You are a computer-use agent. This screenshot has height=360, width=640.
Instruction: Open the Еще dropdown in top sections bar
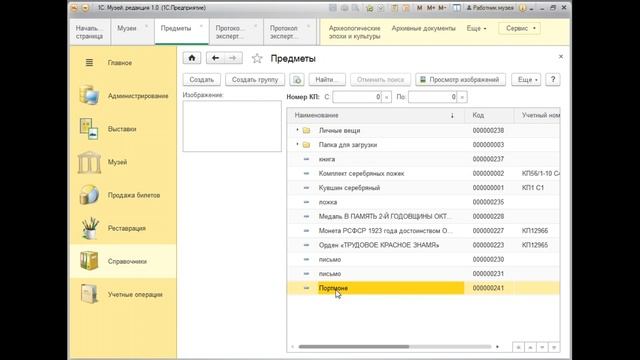[x=476, y=28]
